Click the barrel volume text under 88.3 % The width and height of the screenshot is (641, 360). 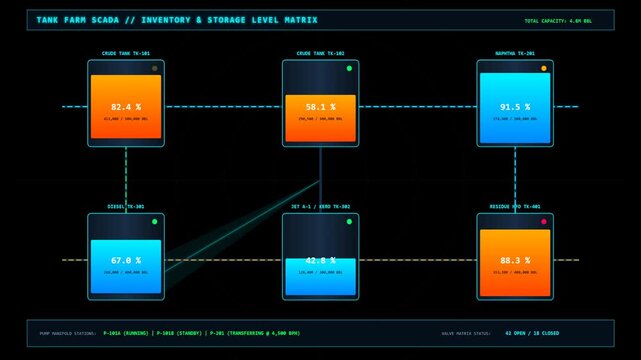tap(515, 272)
